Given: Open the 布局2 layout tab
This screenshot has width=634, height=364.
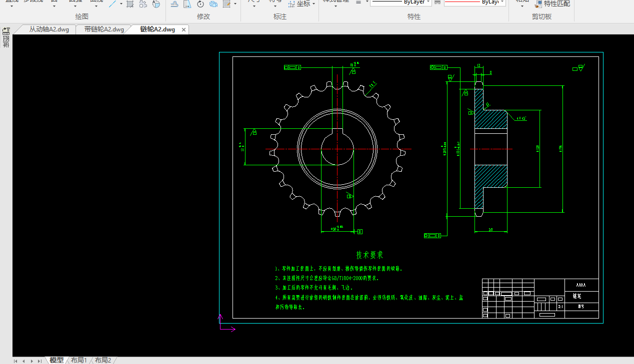Looking at the screenshot, I should pos(103,360).
